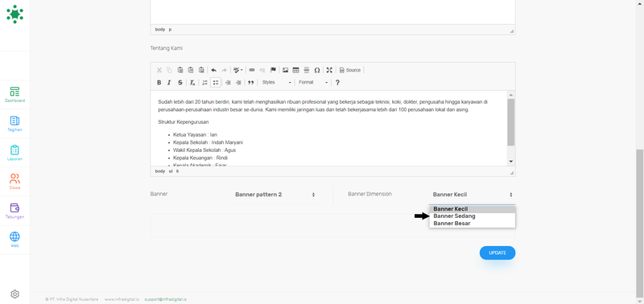Image resolution: width=644 pixels, height=304 pixels.
Task: Click inside the Tentang Kami text area
Action: tap(328, 128)
